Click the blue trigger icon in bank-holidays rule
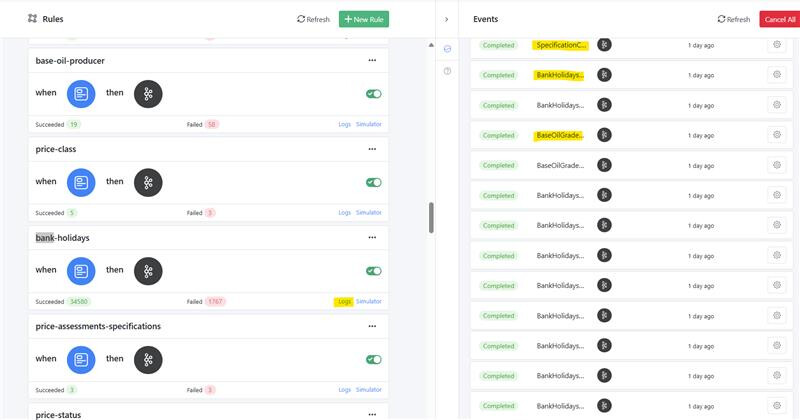Image resolution: width=800 pixels, height=420 pixels. tap(81, 271)
